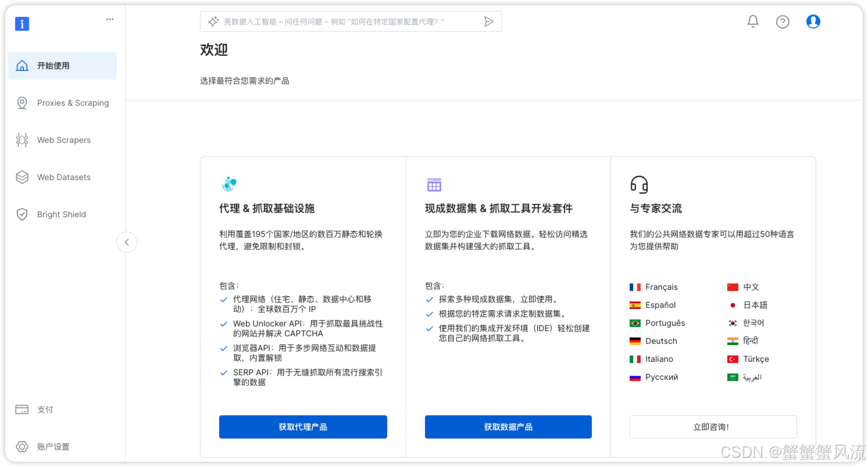Click the Turkish flag icon
868x467 pixels.
click(733, 359)
